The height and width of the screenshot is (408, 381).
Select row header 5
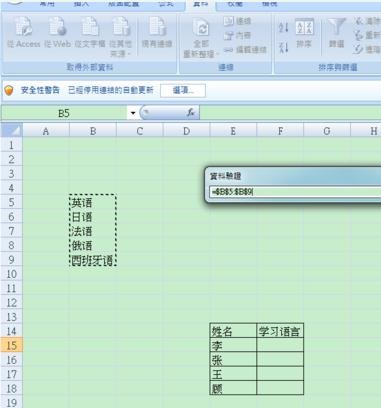point(12,202)
